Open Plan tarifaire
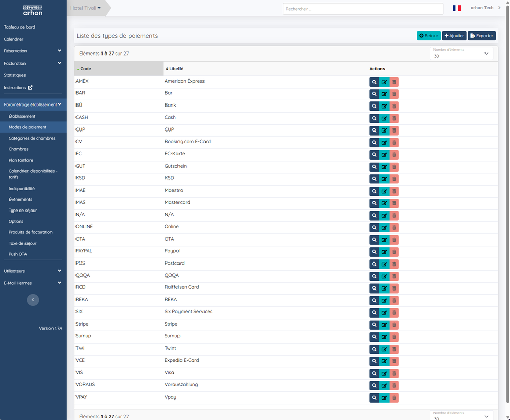Image resolution: width=510 pixels, height=420 pixels. pos(21,160)
